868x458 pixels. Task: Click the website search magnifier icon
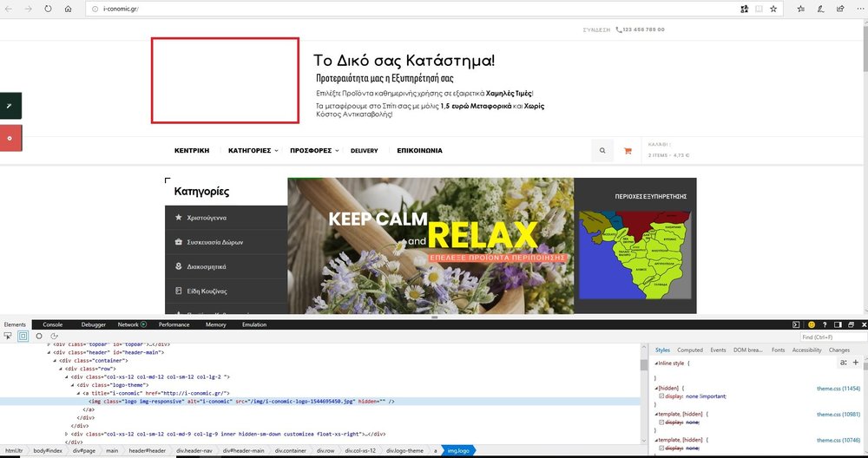(602, 150)
